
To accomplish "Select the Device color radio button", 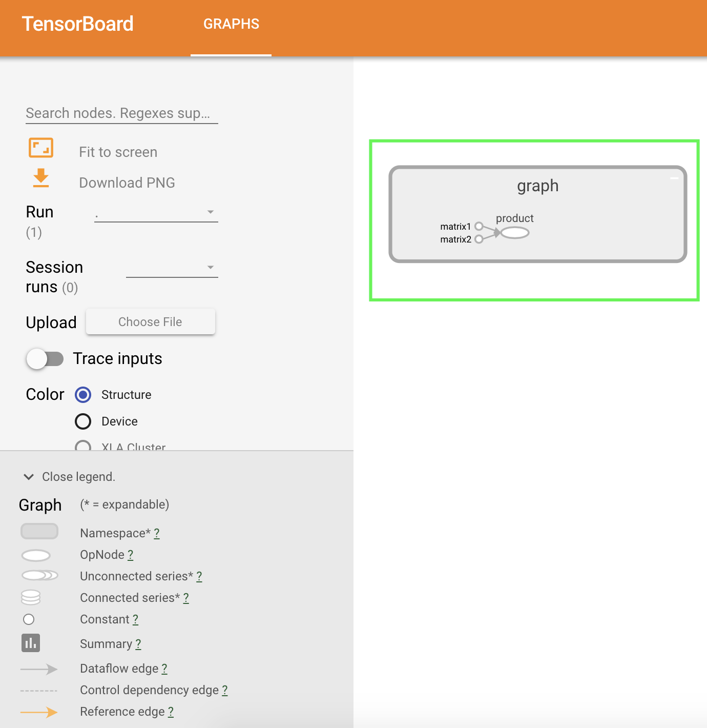I will (83, 421).
